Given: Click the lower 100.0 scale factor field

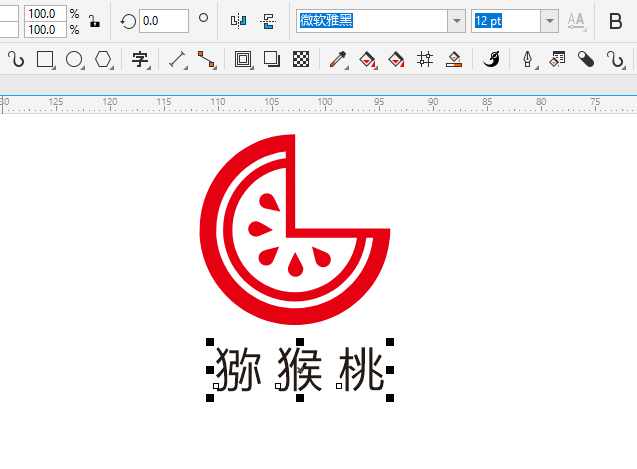Looking at the screenshot, I should pyautogui.click(x=45, y=30).
